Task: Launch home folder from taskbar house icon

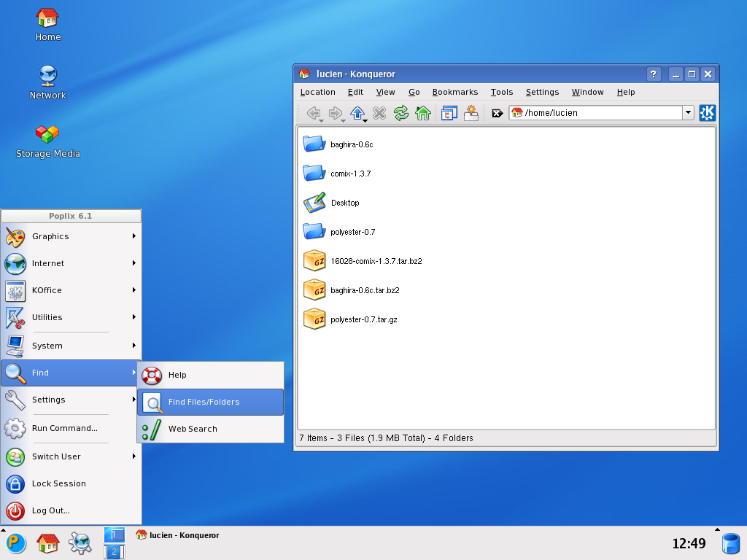Action: 47,543
